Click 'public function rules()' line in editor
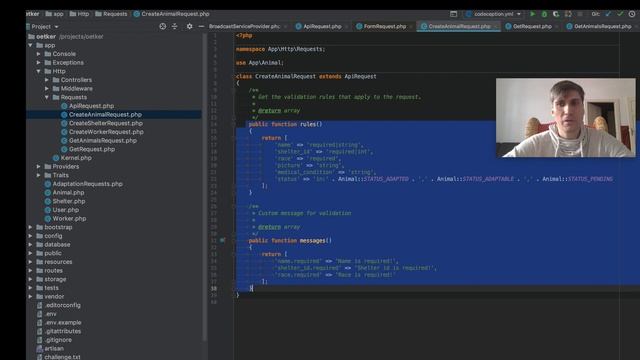 point(285,124)
